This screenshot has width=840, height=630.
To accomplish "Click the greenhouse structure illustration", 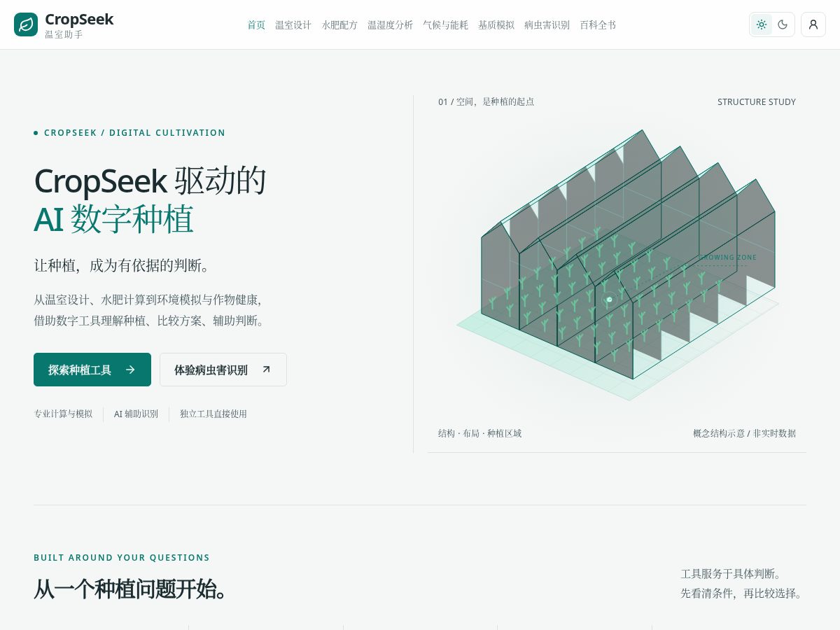I will 618,265.
